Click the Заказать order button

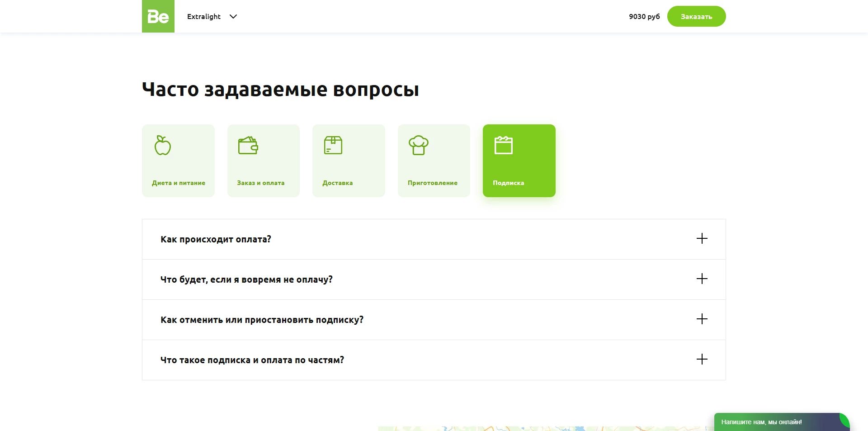[696, 16]
